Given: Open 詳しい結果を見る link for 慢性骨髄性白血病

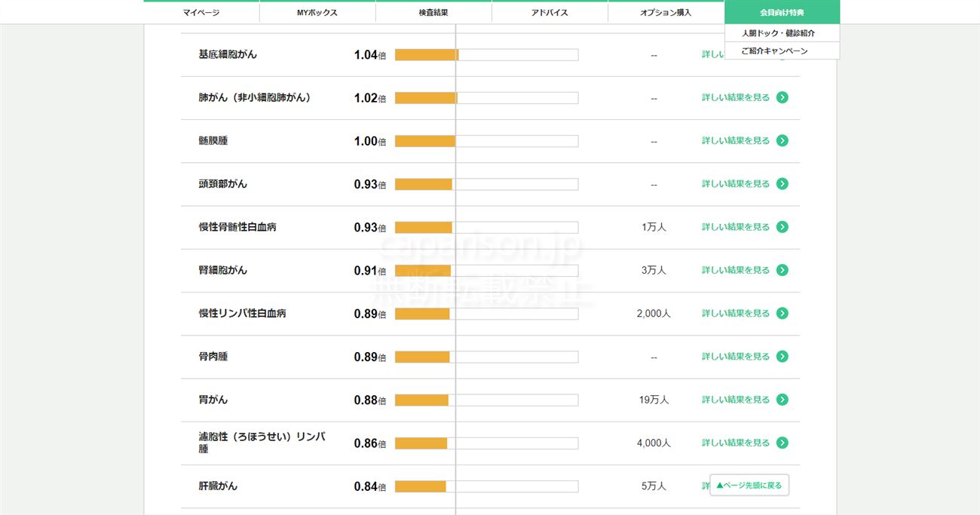Looking at the screenshot, I should coord(736,227).
